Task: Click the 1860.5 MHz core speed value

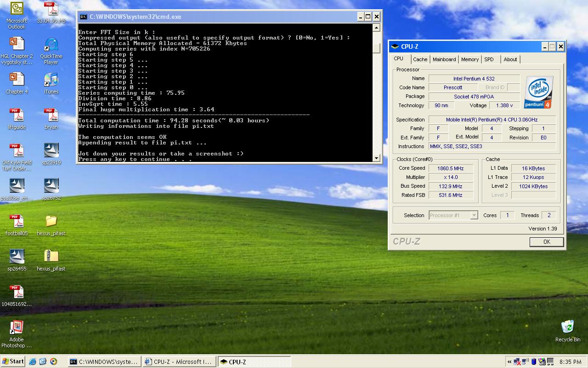Action: click(x=451, y=168)
